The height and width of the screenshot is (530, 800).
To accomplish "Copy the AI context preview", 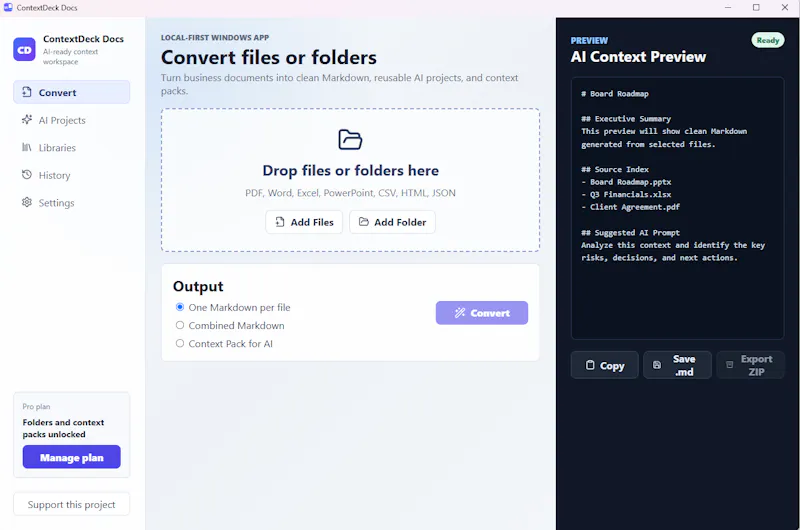I will point(605,365).
